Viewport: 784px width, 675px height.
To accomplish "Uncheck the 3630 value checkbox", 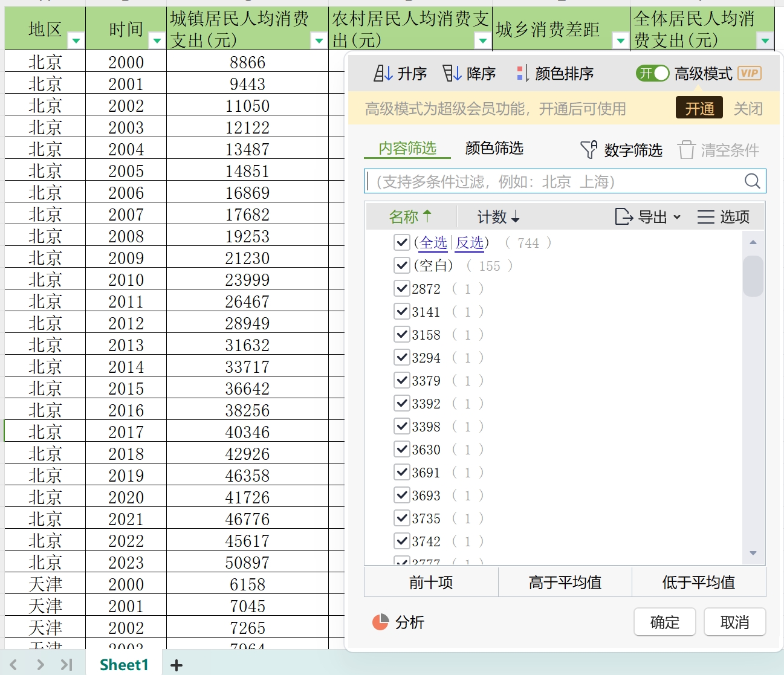I will [x=401, y=449].
